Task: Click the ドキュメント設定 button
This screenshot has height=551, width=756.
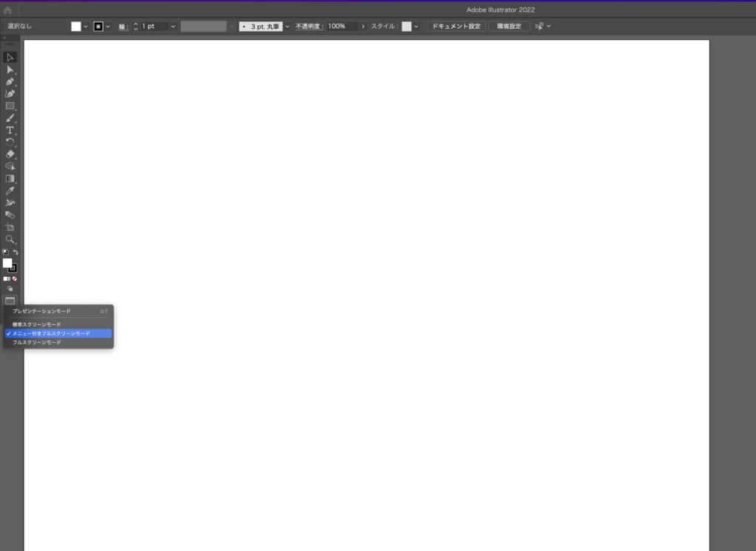Action: point(456,27)
